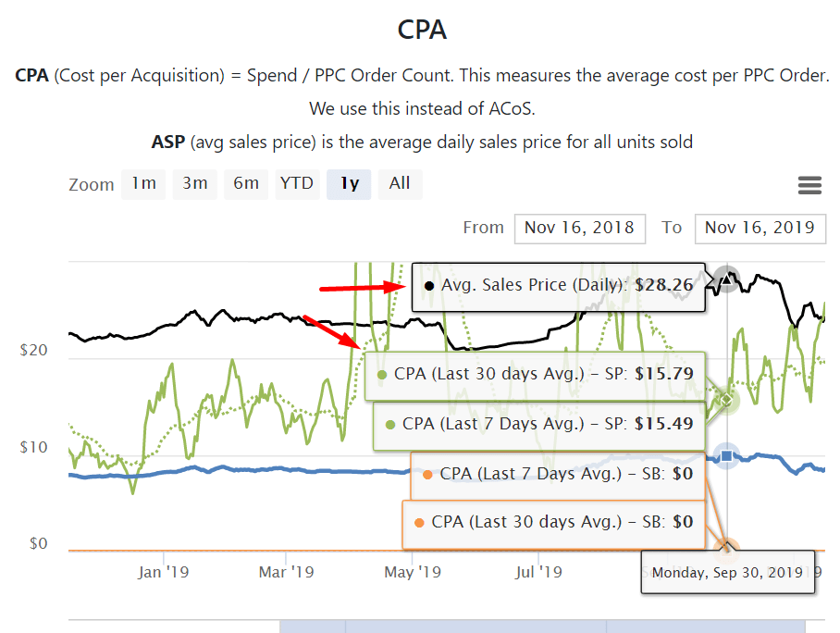Click CPA Last 30 days SB tooltip
Image resolution: width=840 pixels, height=633 pixels.
tap(553, 523)
